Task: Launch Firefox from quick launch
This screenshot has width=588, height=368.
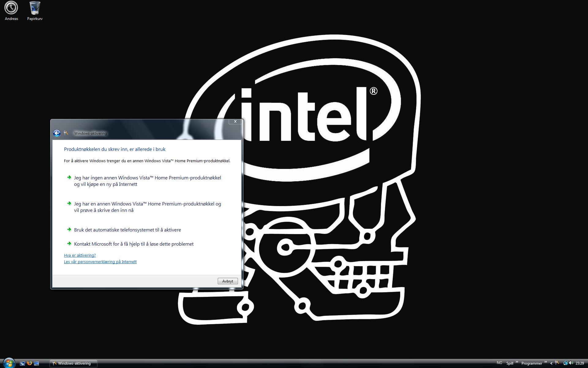Action: pos(29,363)
